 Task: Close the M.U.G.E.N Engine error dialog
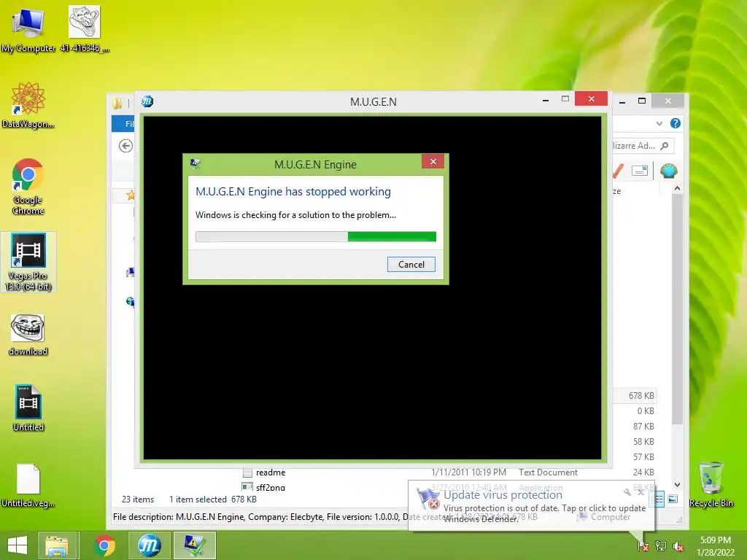433,161
